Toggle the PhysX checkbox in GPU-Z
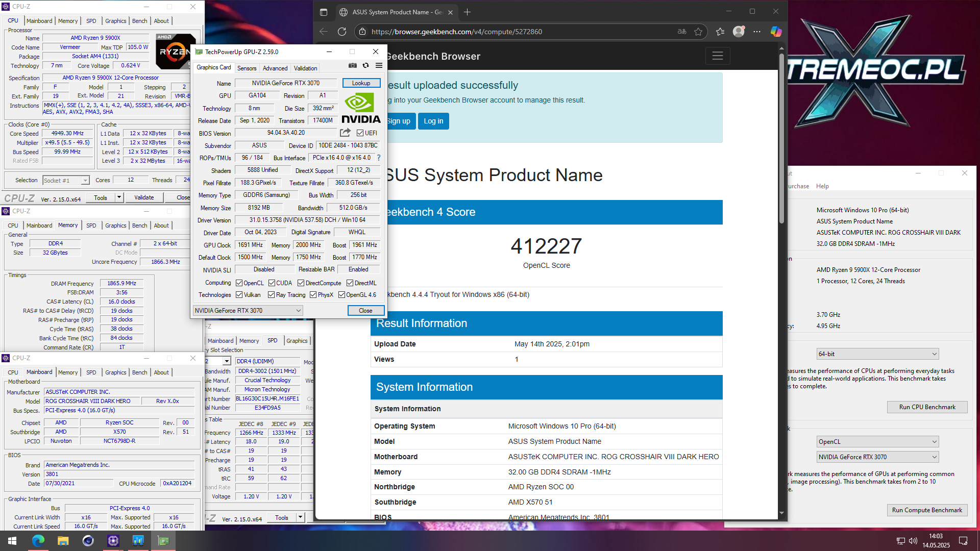 (x=313, y=295)
